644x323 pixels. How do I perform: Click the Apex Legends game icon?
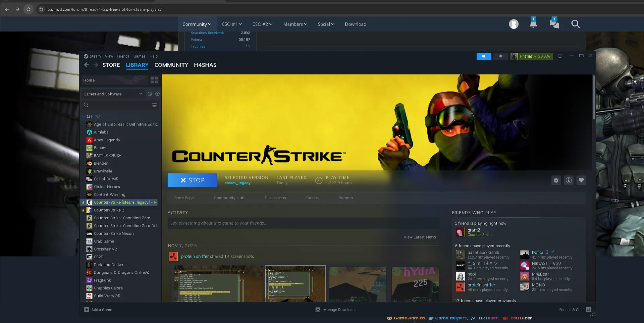[89, 140]
